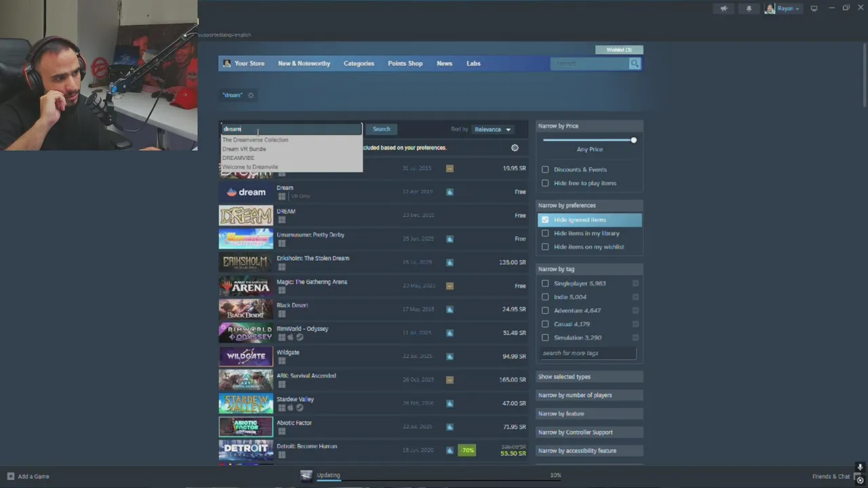Open Eriksholm: The Stolen Dream result
Viewport: 868px width, 488px height.
coord(373,262)
